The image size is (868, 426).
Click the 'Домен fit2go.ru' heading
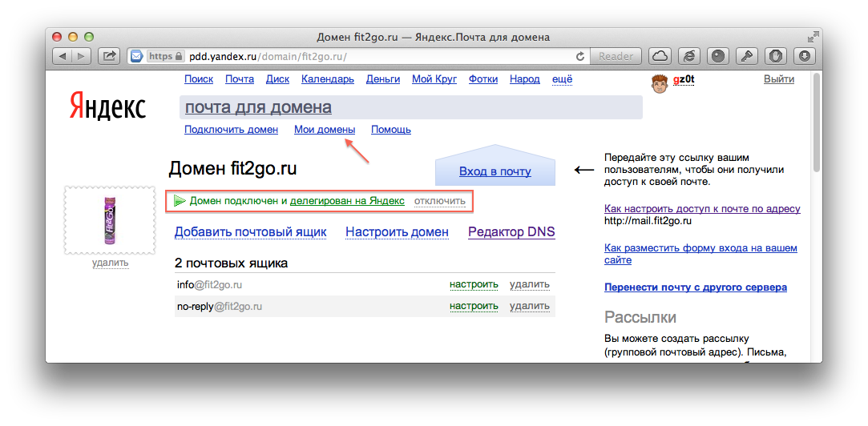click(x=232, y=168)
